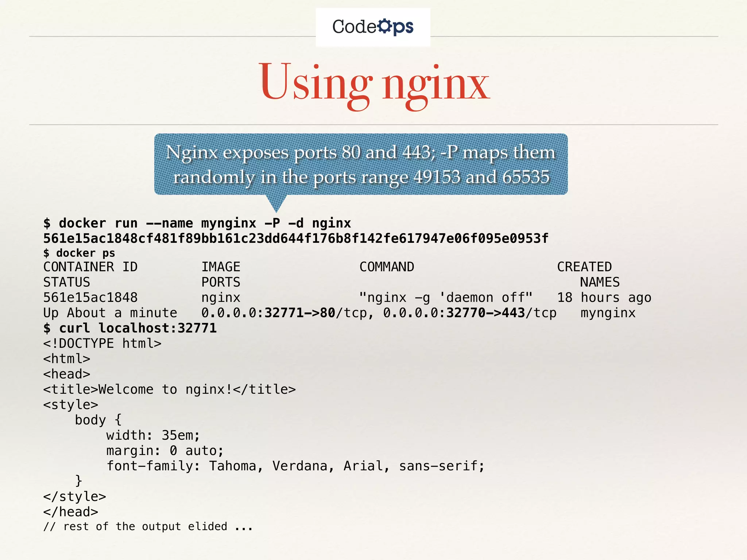Click the '$ docker ps' command line
Screen dimensions: 747x560
click(79, 253)
